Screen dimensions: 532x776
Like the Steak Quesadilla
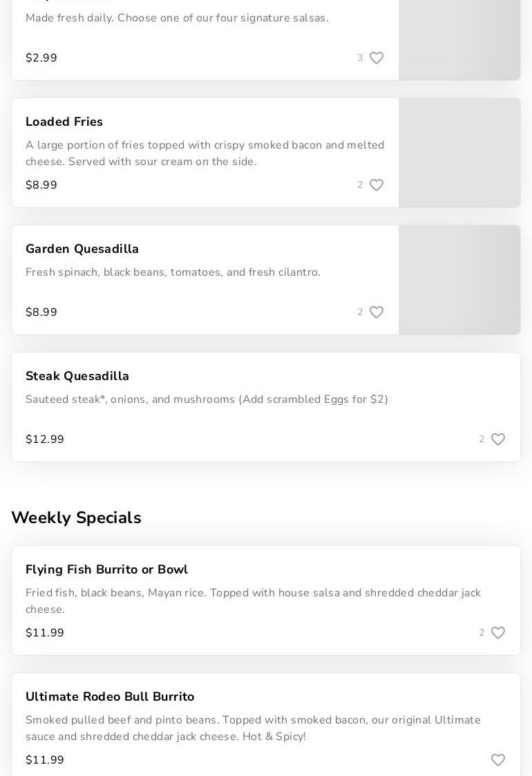[498, 439]
